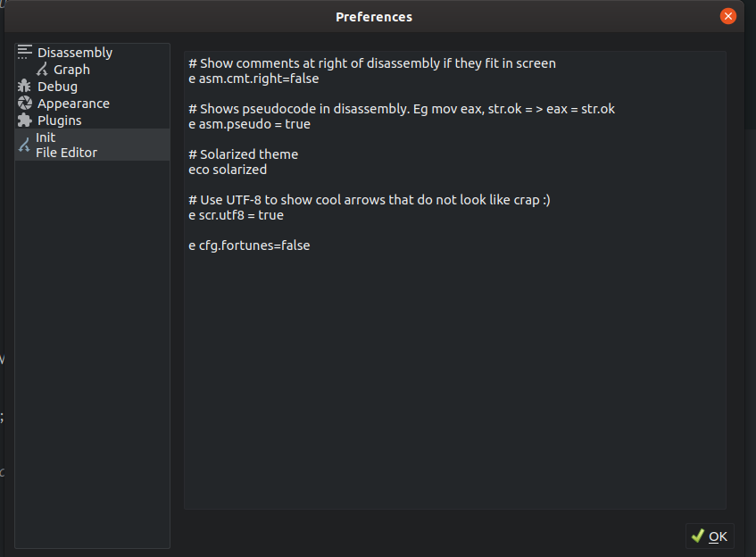The height and width of the screenshot is (557, 756).
Task: Close the Preferences dialog
Action: point(728,16)
